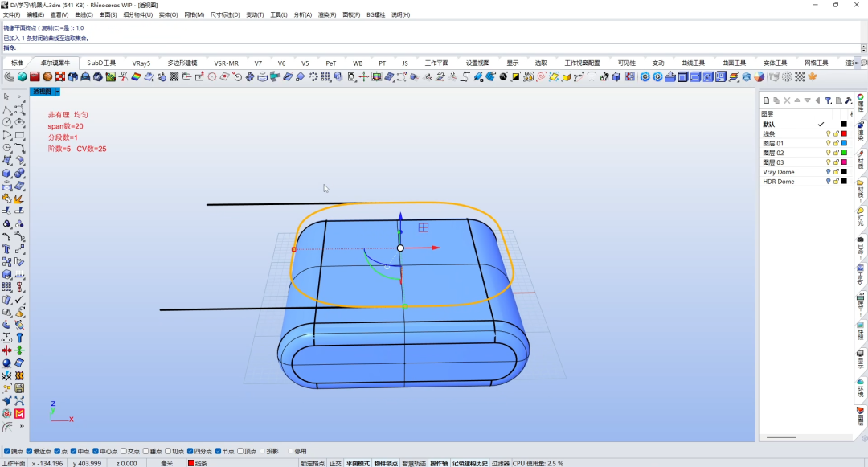Click the green color swatch of 图层 02
868x467 pixels.
tap(844, 153)
